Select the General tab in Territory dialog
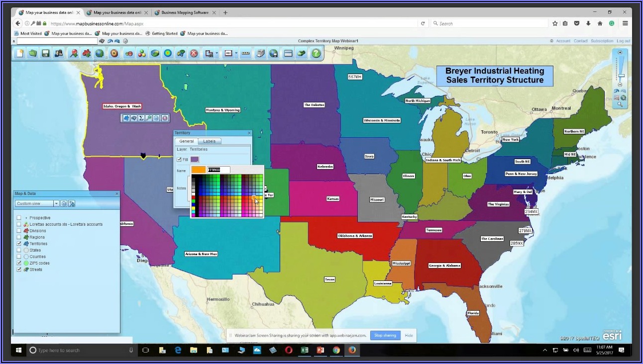Viewport: 643px width, 364px height. 187,141
